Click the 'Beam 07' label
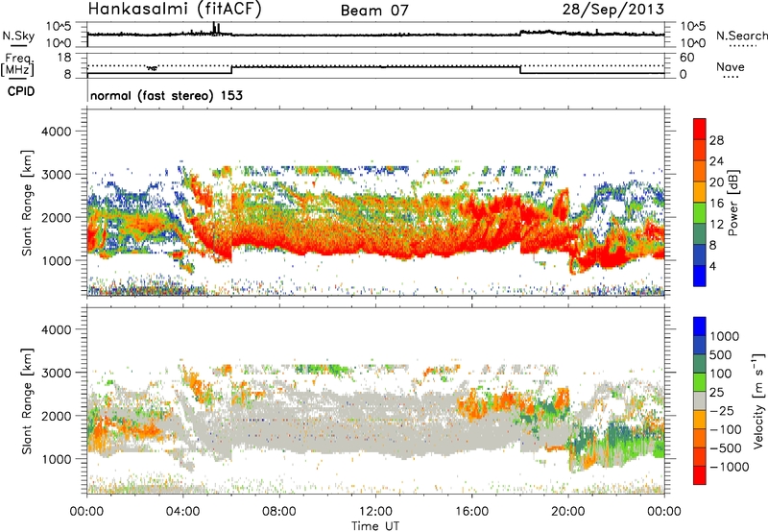 (374, 11)
